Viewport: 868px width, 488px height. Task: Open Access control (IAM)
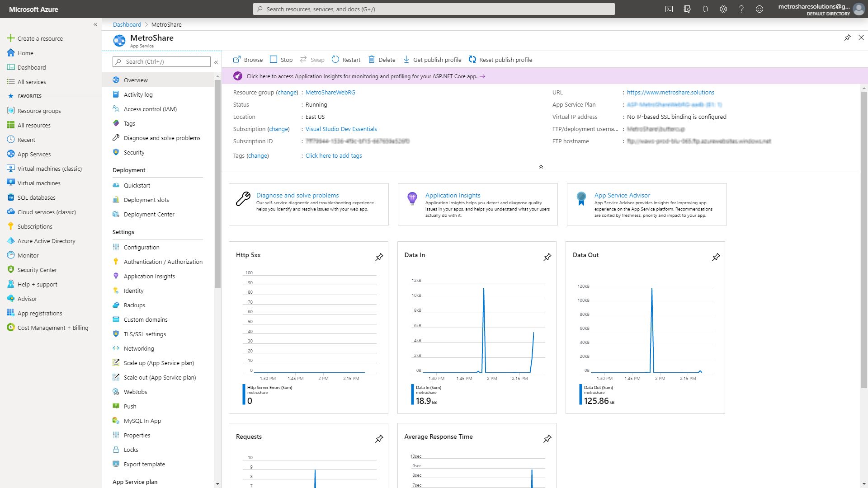[x=158, y=109]
